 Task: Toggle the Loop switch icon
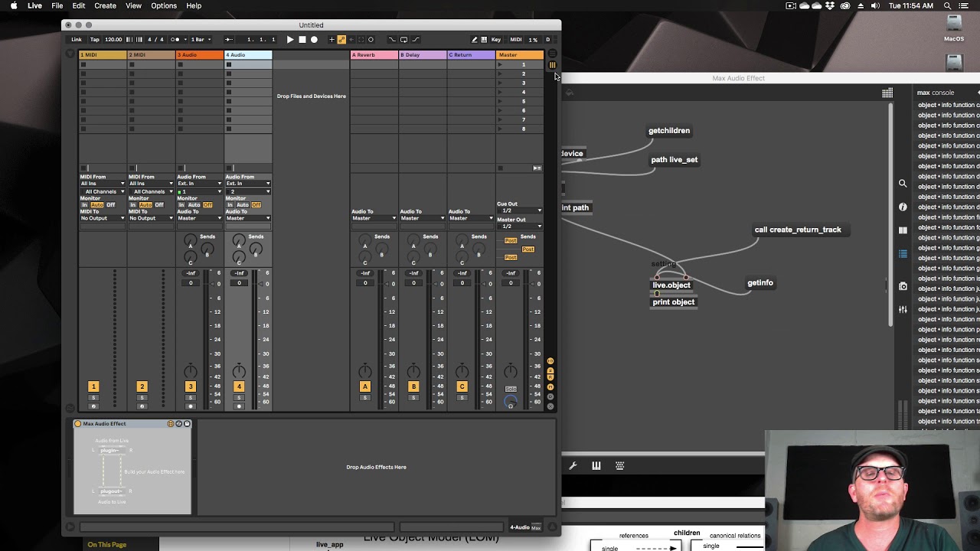click(403, 39)
